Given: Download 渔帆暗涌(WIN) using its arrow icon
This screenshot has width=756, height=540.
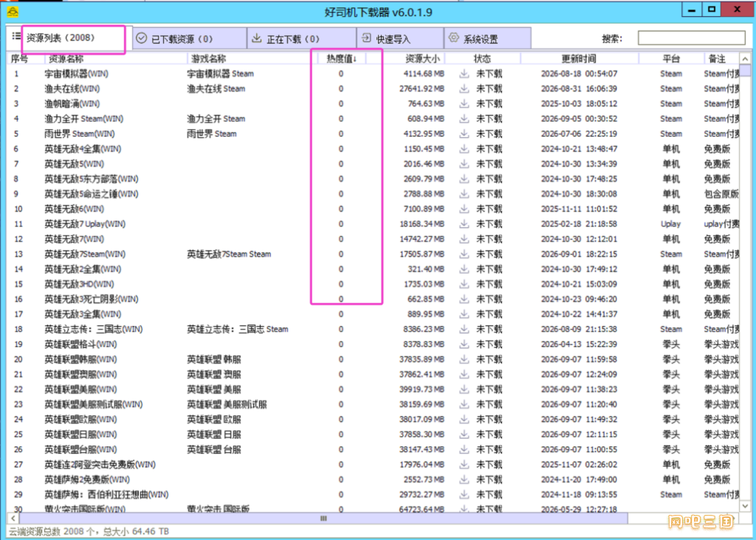Looking at the screenshot, I should [464, 103].
